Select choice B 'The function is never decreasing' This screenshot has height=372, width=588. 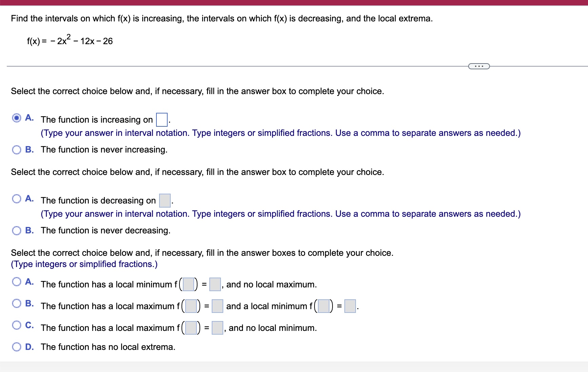pos(16,230)
